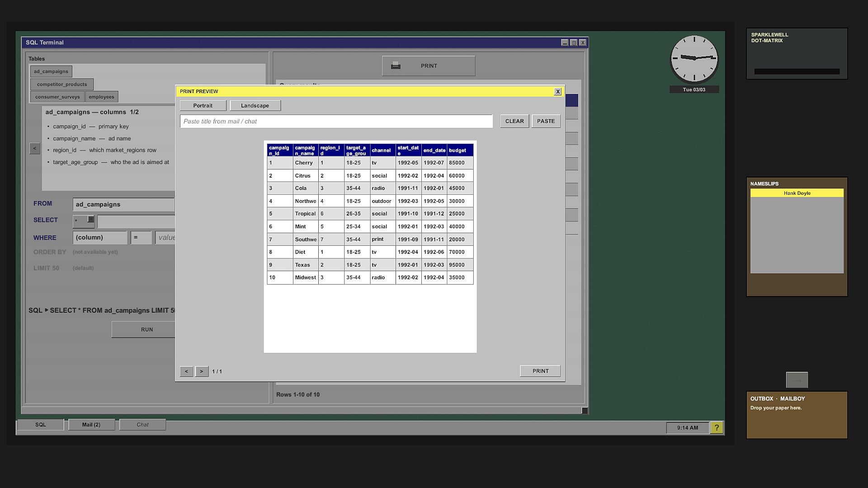Click the Midwest campaign cell
This screenshot has width=868, height=488.
(306, 277)
